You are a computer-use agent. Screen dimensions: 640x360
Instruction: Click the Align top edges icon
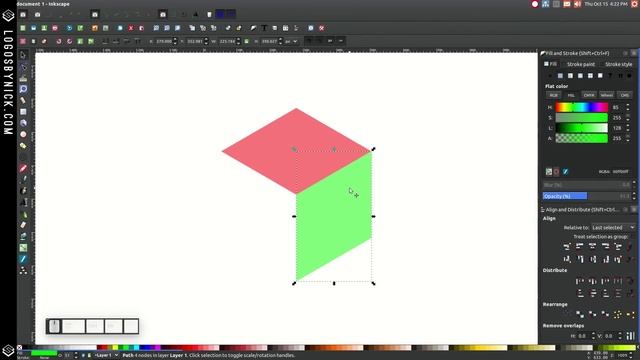(580, 259)
